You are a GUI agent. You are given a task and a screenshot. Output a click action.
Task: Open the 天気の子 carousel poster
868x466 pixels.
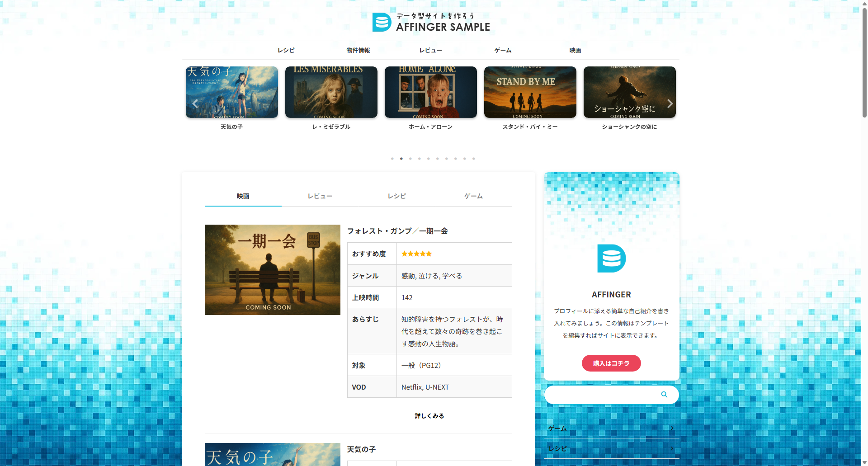232,92
